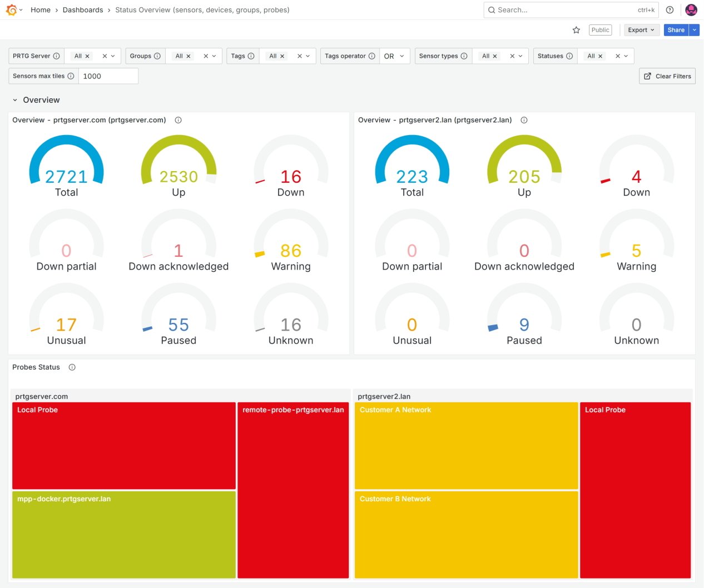The image size is (704, 588).
Task: Open your profile avatar menu
Action: pos(691,9)
